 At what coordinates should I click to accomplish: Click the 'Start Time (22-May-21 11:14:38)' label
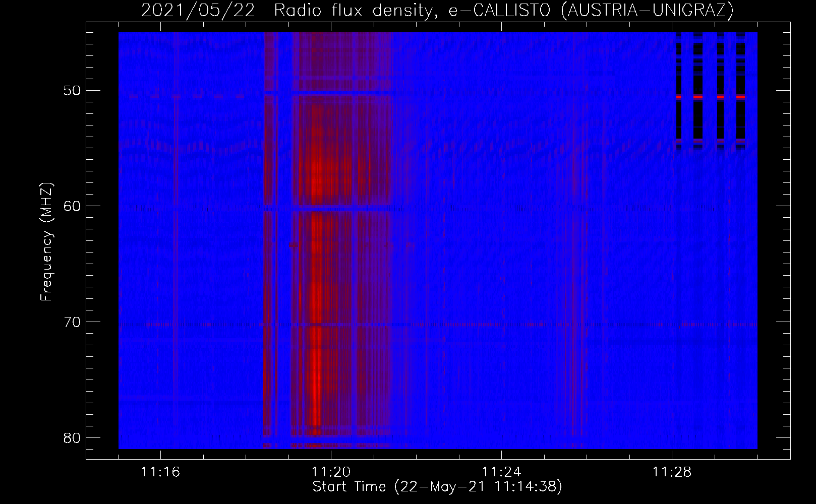click(437, 487)
